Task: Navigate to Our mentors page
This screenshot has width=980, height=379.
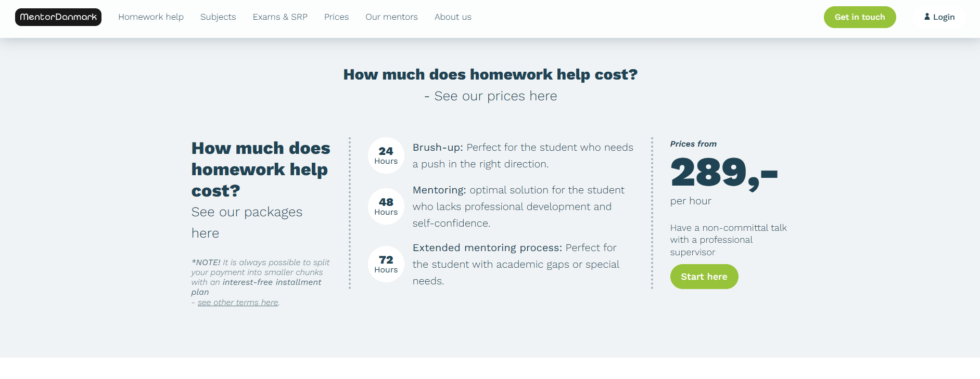Action: coord(391,17)
